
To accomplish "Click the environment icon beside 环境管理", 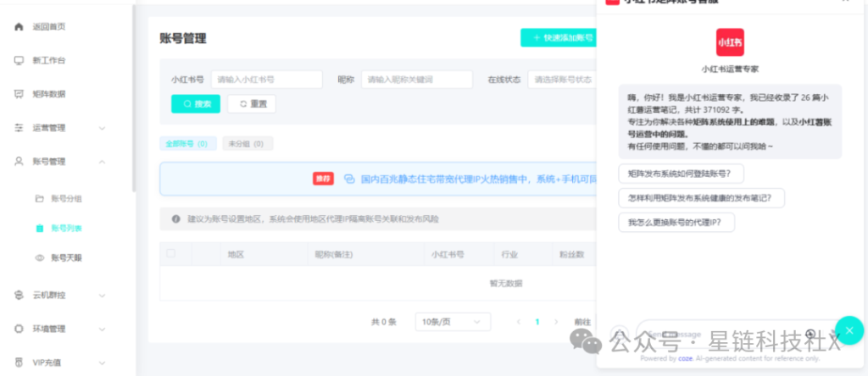I will point(19,329).
